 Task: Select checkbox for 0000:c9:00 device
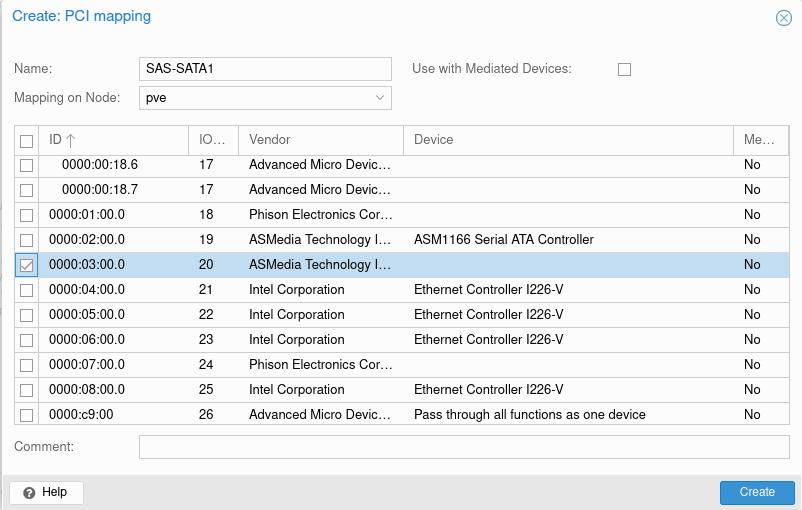[27, 415]
